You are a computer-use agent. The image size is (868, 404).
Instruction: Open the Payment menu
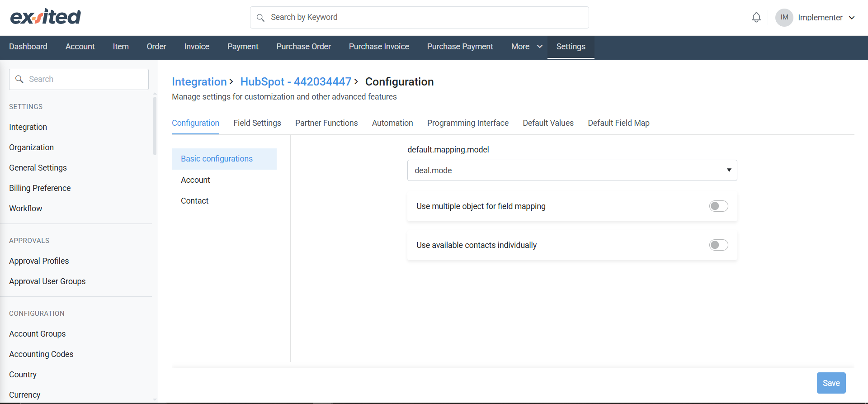tap(243, 47)
